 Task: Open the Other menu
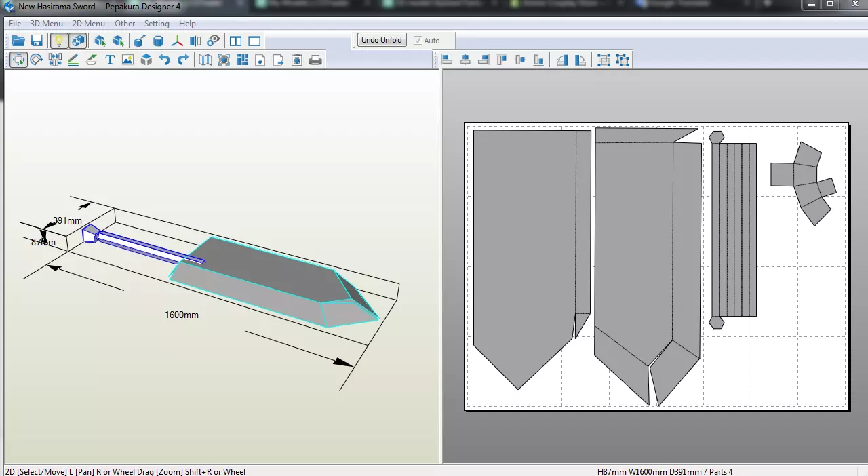[125, 24]
